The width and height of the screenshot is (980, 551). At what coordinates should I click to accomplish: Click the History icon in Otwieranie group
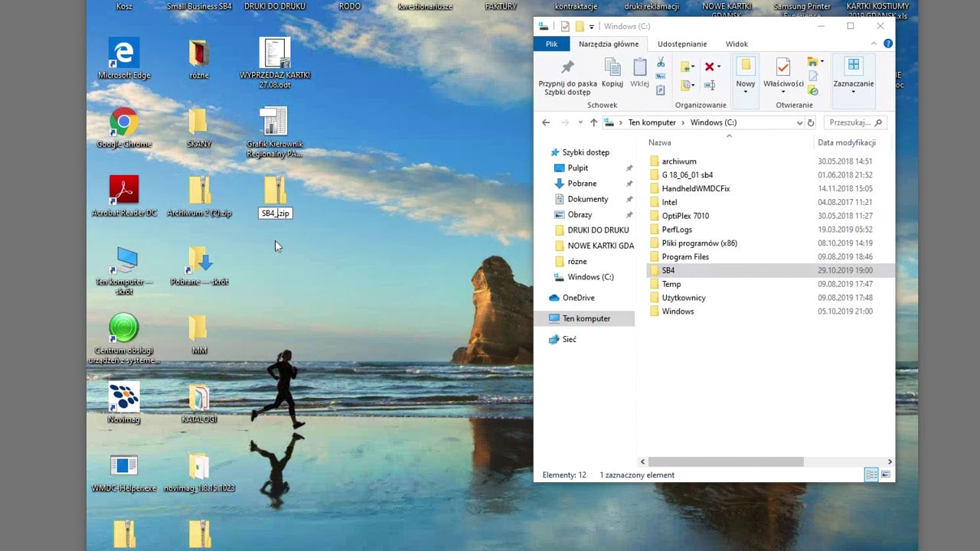coord(813,90)
